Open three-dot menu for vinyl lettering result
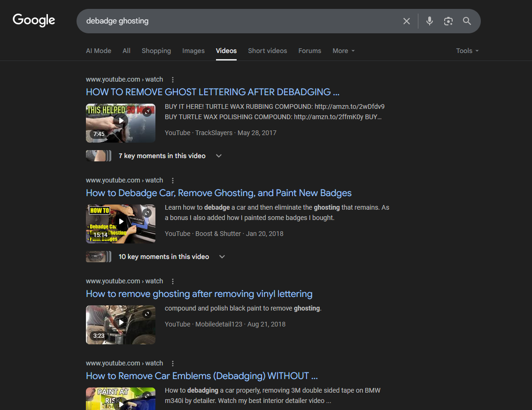 (x=173, y=281)
